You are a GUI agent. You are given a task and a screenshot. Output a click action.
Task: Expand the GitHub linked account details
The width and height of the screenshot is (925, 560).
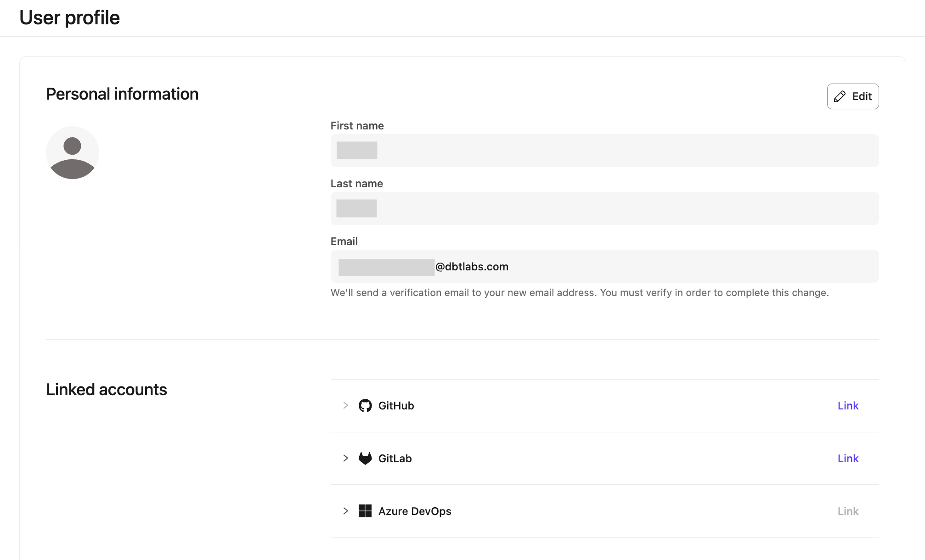click(x=345, y=405)
